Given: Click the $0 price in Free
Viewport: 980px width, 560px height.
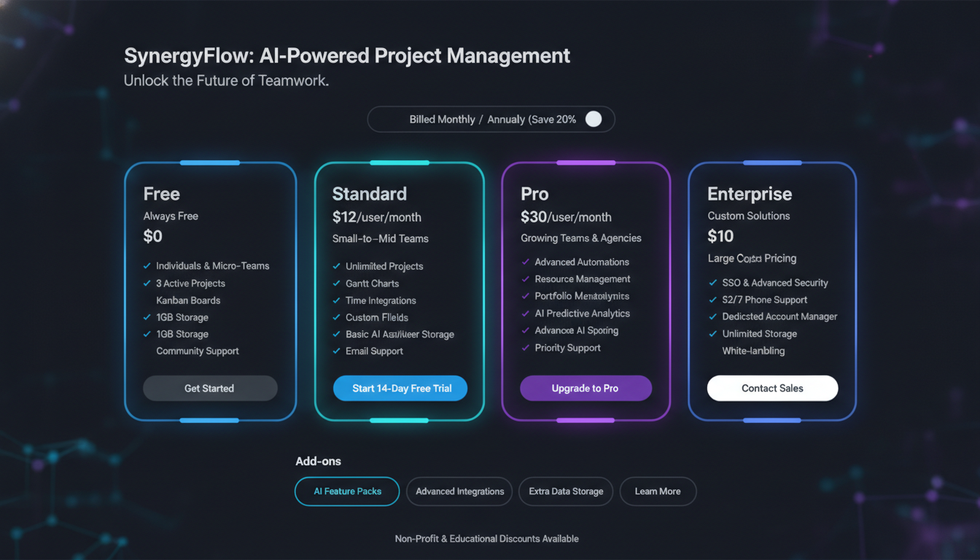Looking at the screenshot, I should 153,236.
